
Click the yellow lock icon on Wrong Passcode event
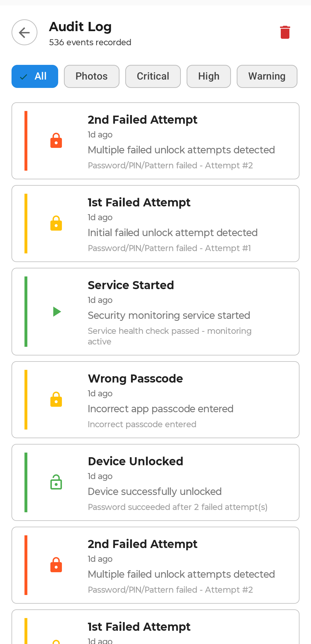click(x=56, y=399)
